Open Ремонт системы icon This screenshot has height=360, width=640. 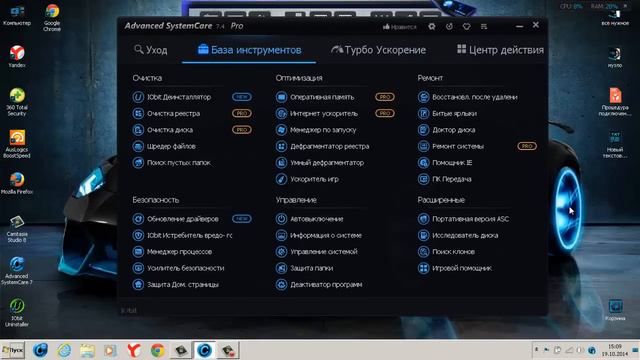point(423,146)
